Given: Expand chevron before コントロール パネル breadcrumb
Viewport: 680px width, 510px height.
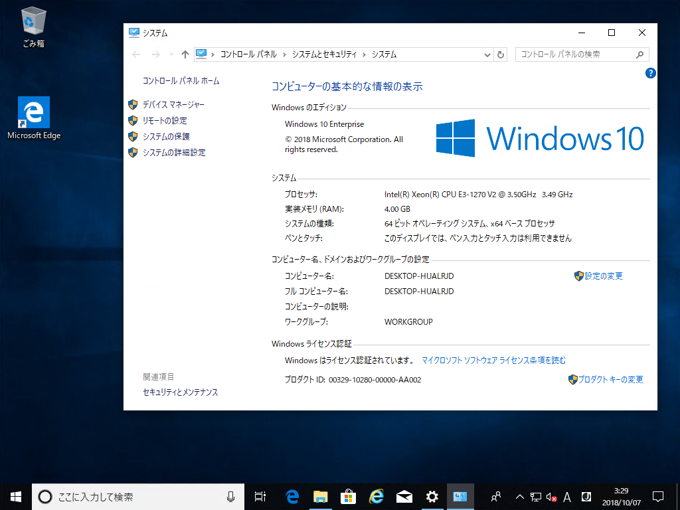Looking at the screenshot, I should [213, 55].
